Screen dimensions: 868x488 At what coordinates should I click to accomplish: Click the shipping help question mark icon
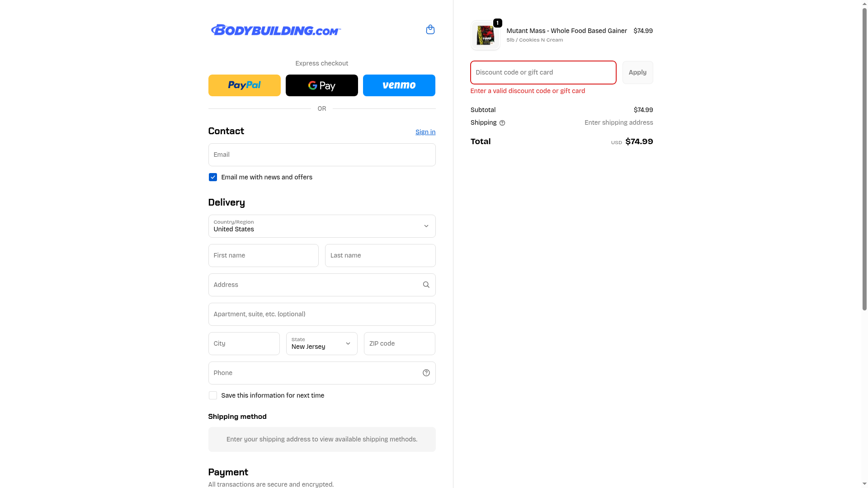(502, 123)
